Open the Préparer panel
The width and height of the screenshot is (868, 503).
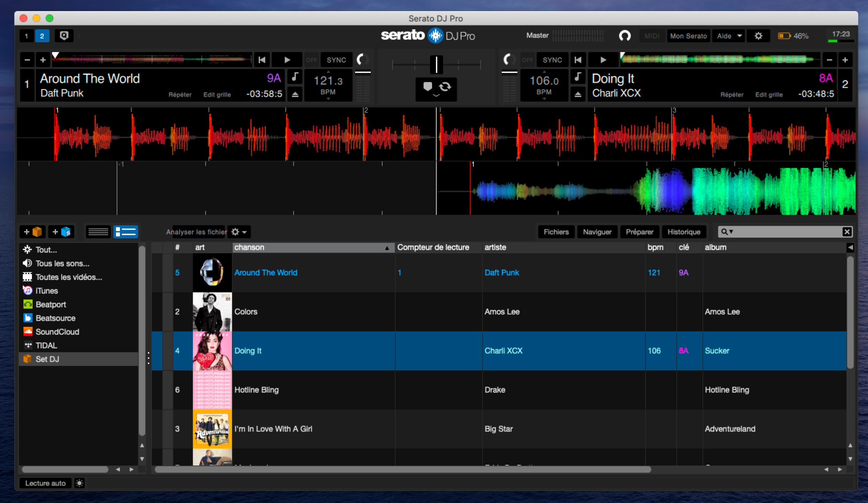coord(640,232)
